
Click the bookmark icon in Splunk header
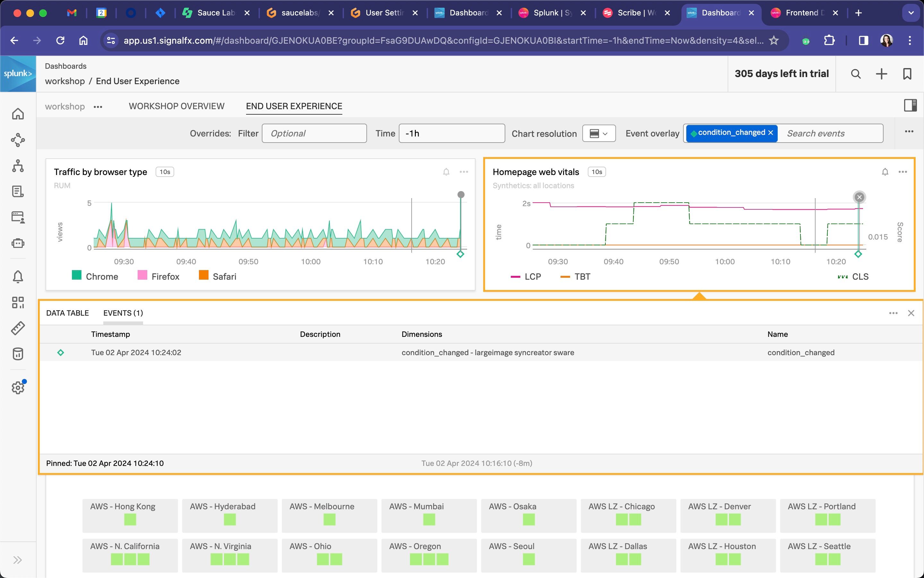907,74
